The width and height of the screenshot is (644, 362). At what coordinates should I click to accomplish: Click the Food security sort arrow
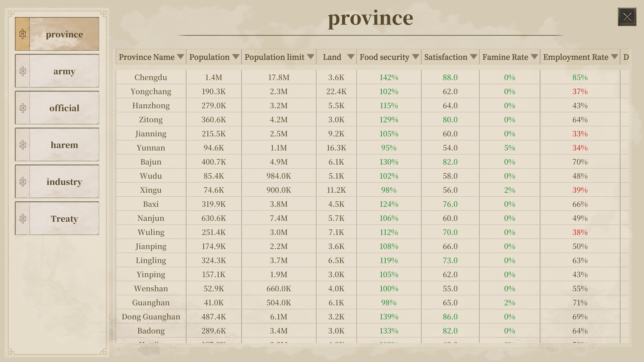pos(416,57)
